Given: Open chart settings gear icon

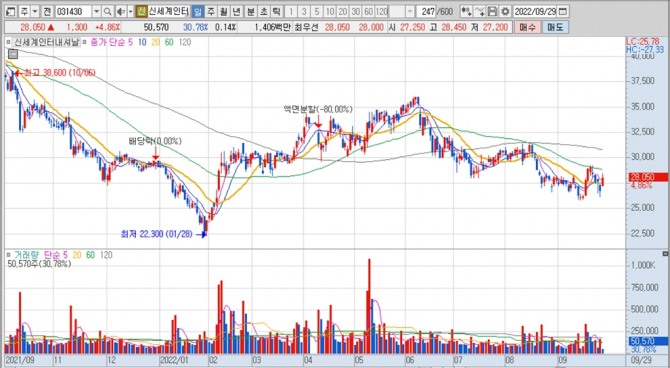Looking at the screenshot, I should tap(505, 12).
